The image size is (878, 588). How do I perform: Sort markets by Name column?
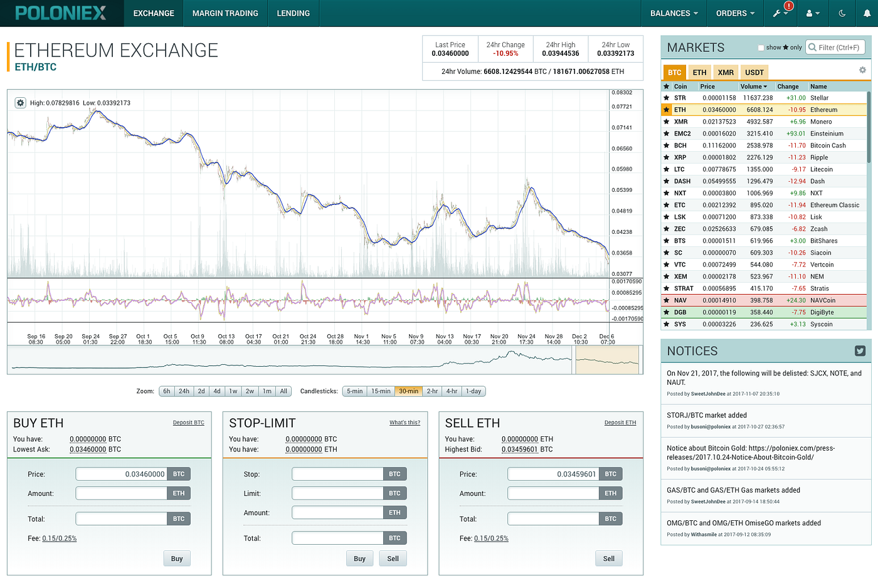tap(818, 87)
